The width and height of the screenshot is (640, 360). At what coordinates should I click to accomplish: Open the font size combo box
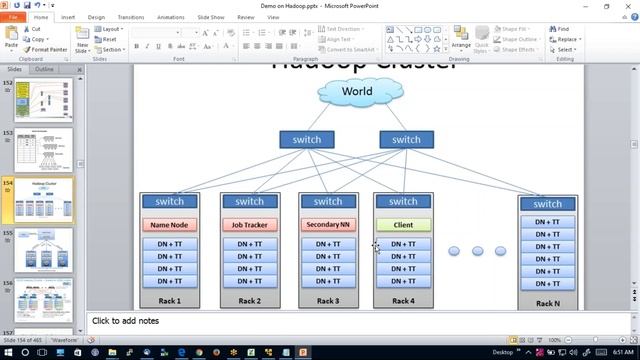pyautogui.click(x=190, y=33)
